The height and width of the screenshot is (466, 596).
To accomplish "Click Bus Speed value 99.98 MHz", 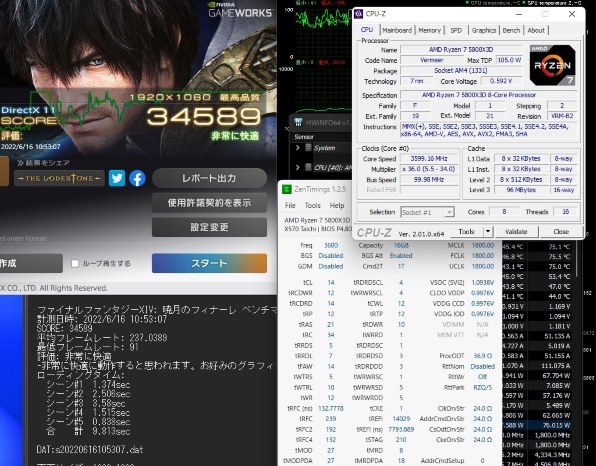I will (x=429, y=179).
